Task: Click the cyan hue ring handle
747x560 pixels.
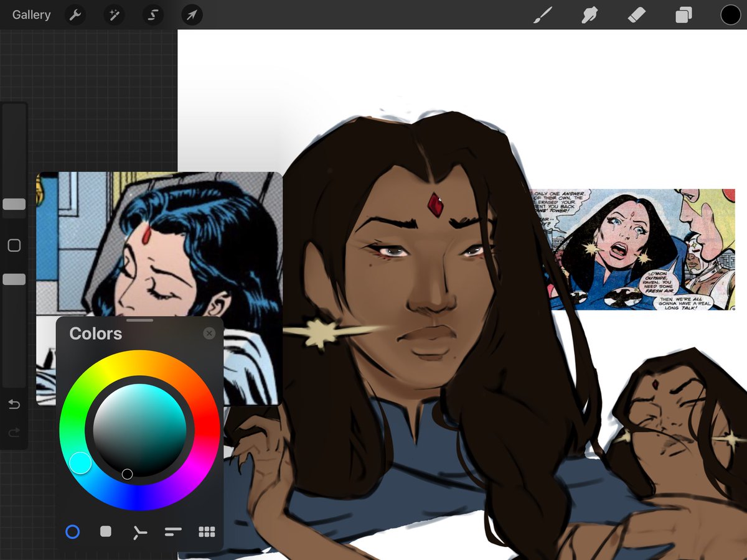Action: [x=80, y=463]
